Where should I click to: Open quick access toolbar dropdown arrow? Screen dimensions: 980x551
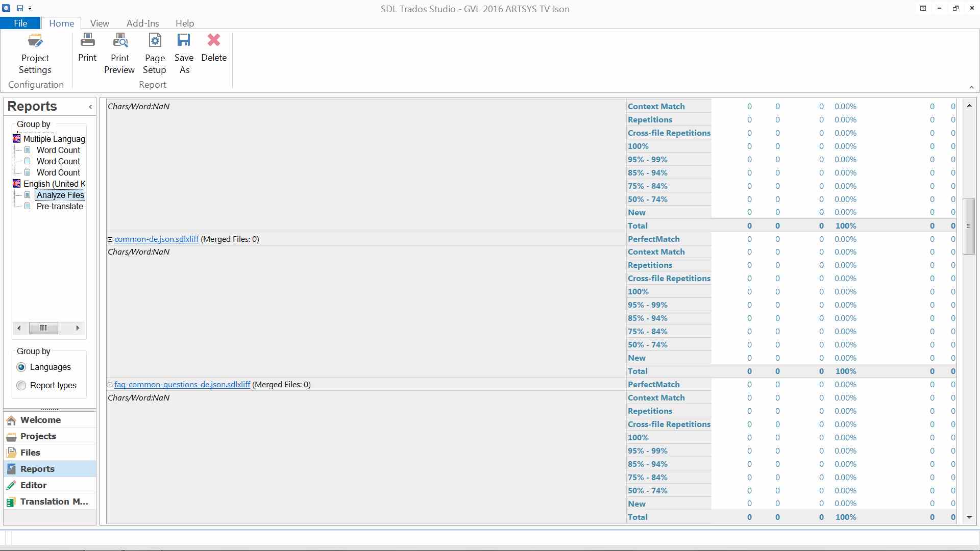(30, 8)
